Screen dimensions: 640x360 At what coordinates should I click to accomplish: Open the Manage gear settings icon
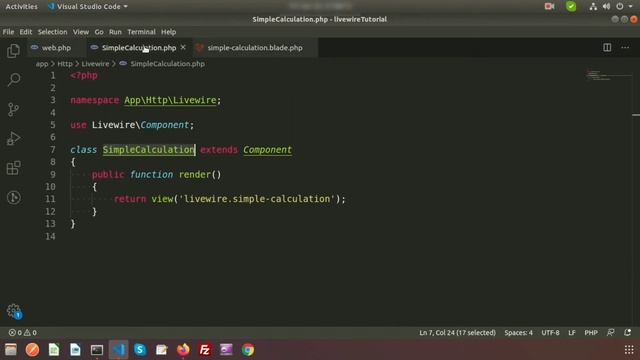[13, 311]
